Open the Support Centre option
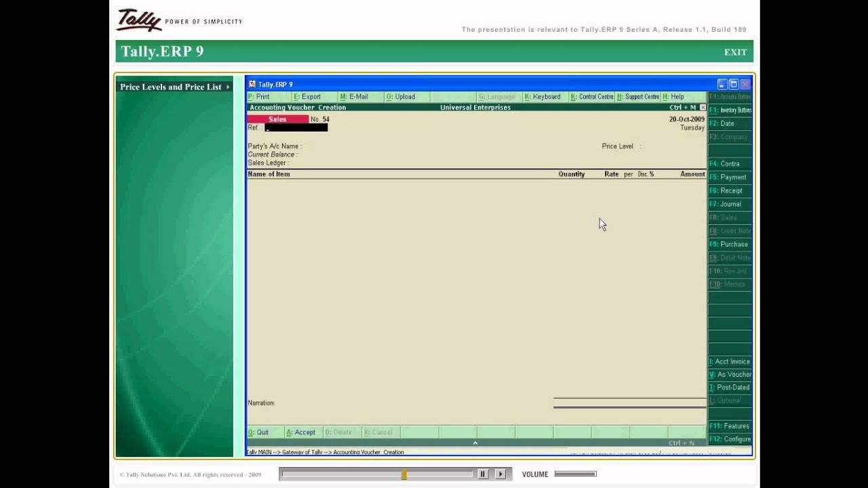868x488 pixels. click(x=638, y=97)
